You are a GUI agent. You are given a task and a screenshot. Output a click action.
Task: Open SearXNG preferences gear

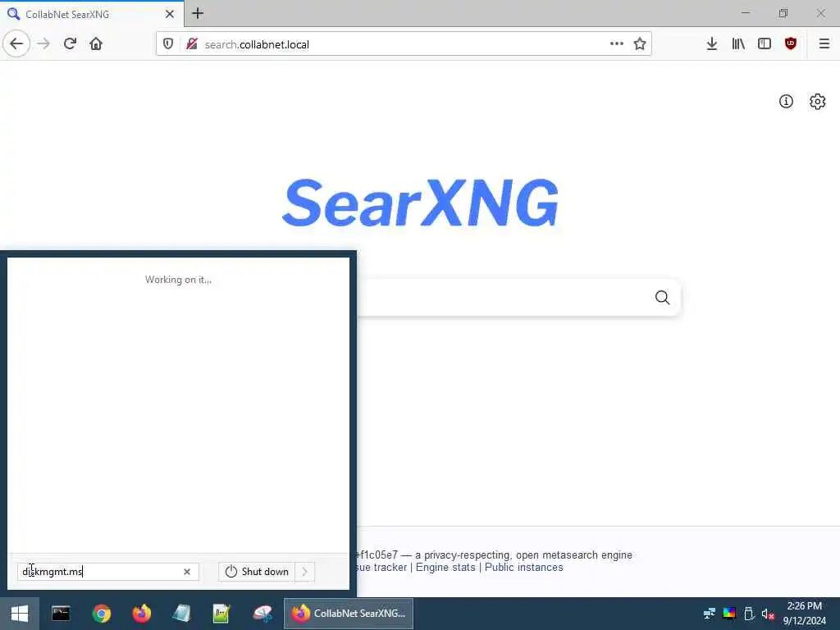coord(818,101)
